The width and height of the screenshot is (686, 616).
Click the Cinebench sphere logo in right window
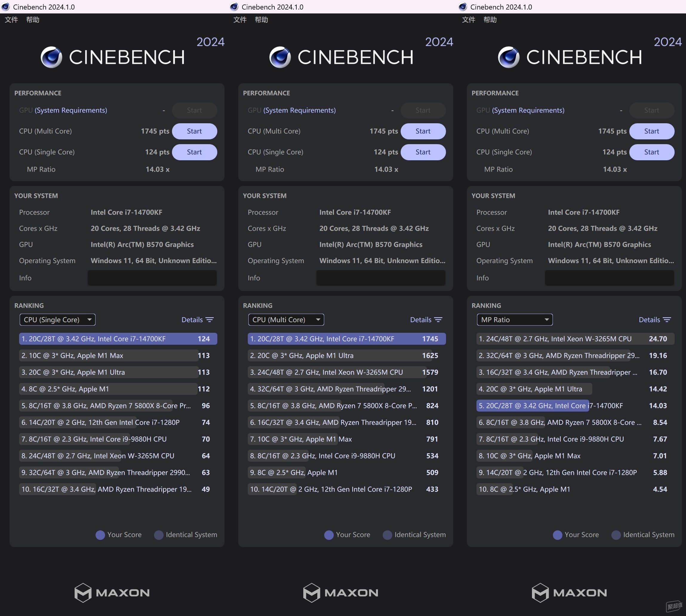[x=509, y=57]
